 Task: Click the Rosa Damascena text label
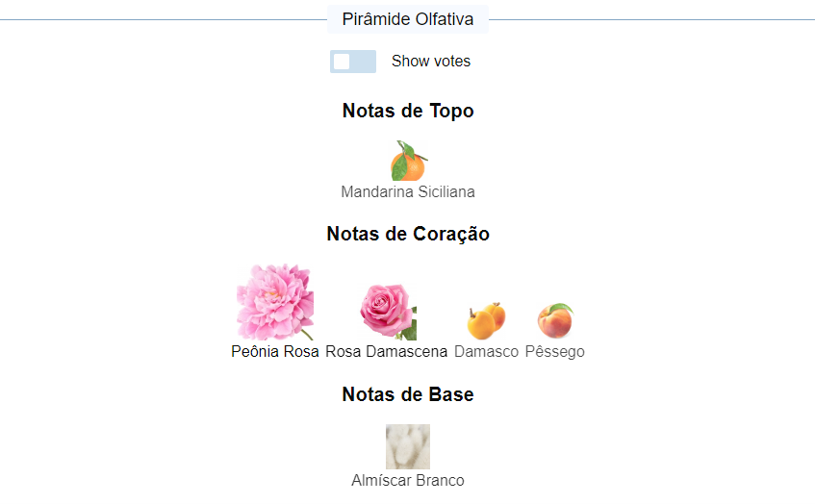[387, 352]
